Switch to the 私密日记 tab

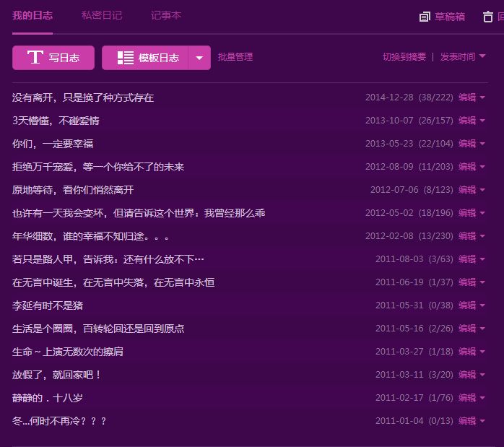102,15
